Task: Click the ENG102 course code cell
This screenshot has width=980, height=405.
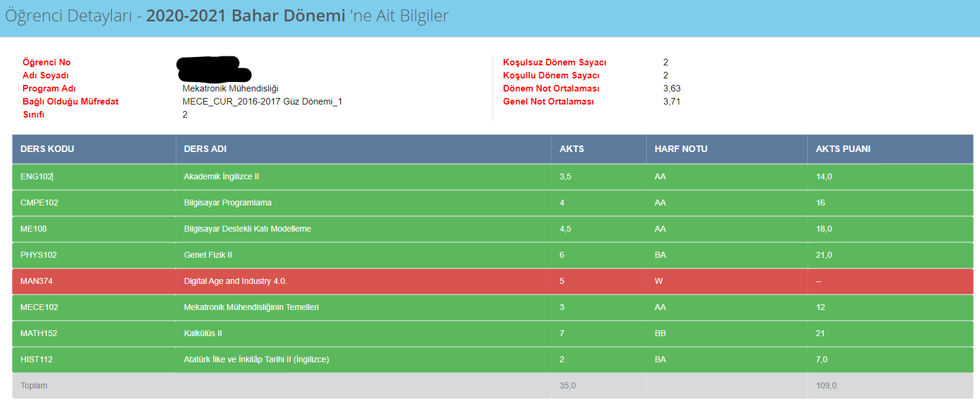Action: (36, 176)
